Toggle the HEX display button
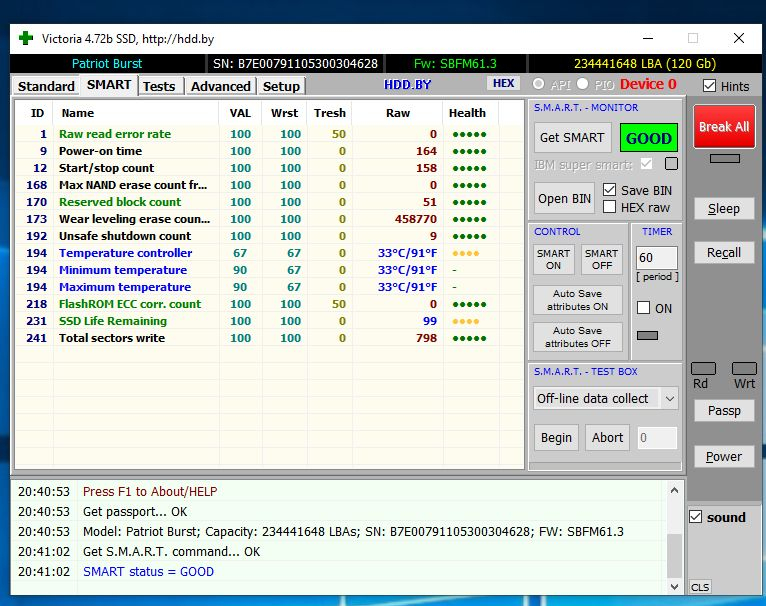Image resolution: width=766 pixels, height=606 pixels. tap(503, 84)
